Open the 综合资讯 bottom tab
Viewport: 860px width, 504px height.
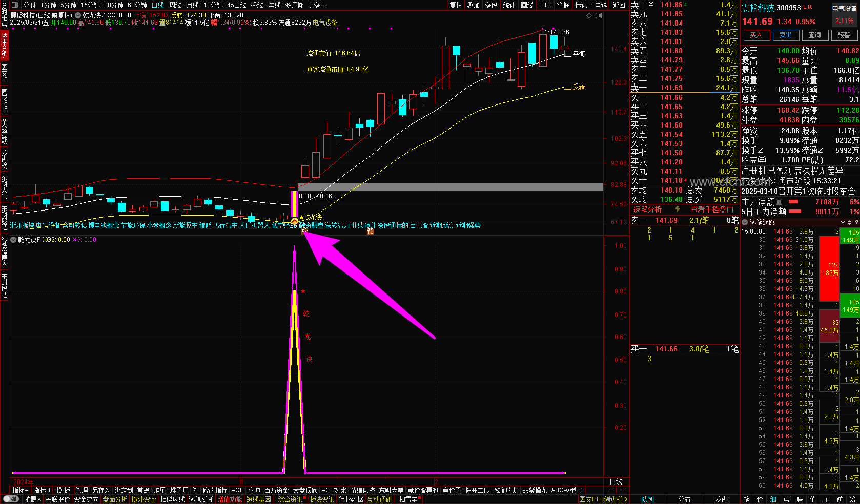pyautogui.click(x=291, y=499)
